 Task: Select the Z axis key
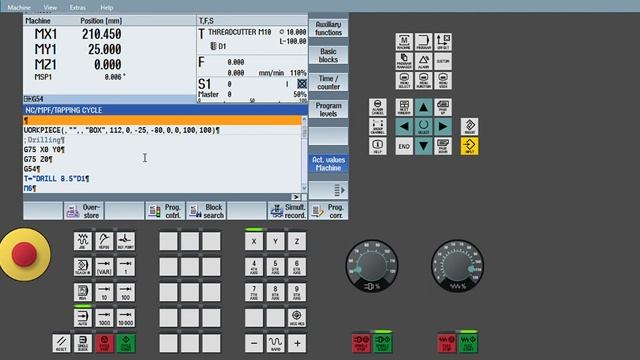coord(297,241)
